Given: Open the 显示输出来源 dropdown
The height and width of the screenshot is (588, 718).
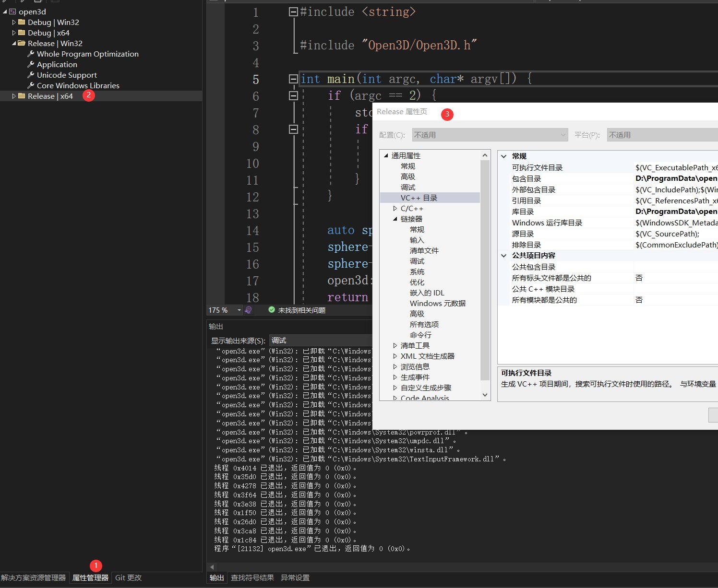Looking at the screenshot, I should coord(320,341).
